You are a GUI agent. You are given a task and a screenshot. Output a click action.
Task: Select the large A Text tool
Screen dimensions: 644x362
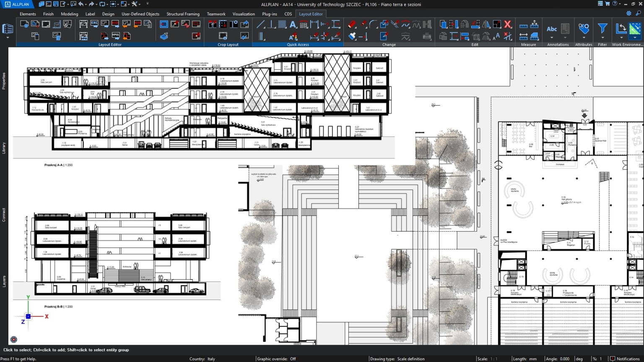click(x=293, y=24)
